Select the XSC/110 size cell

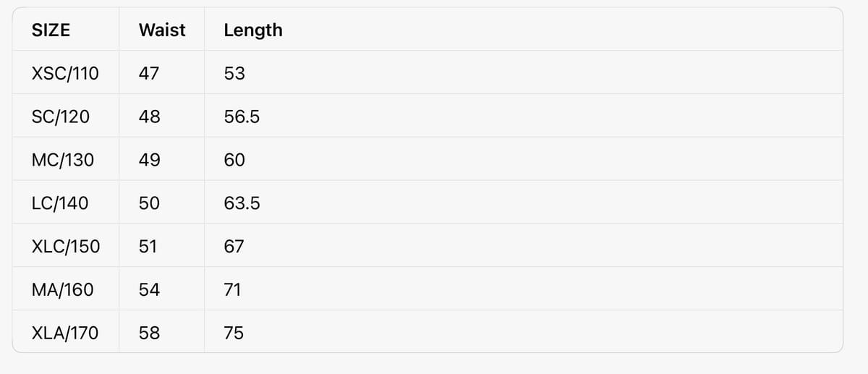coord(66,73)
